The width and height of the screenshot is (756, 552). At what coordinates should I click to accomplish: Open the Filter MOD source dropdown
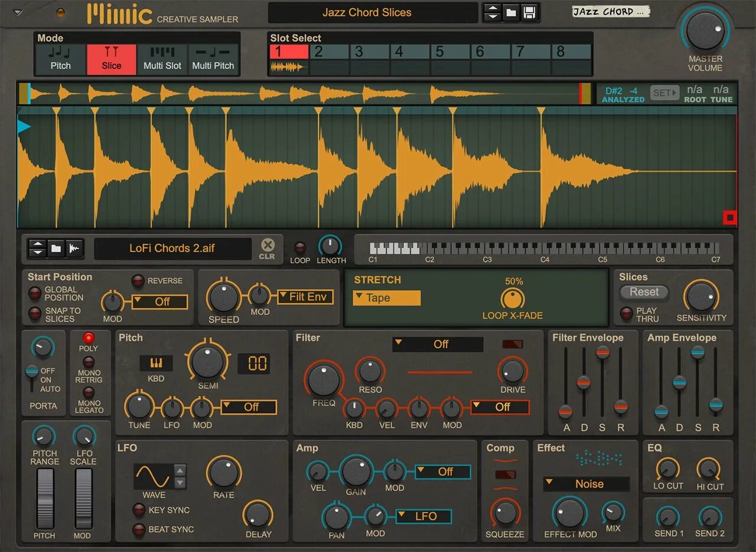(x=500, y=407)
